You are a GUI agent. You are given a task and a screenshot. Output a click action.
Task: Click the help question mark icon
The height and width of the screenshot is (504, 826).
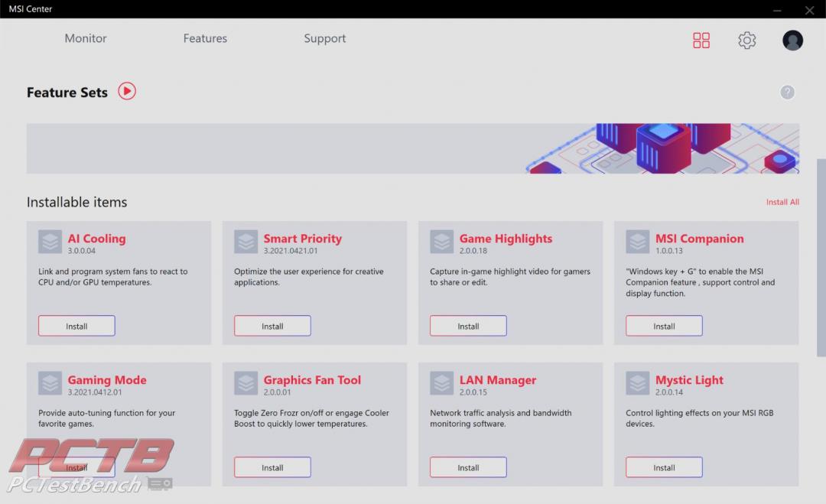(787, 93)
